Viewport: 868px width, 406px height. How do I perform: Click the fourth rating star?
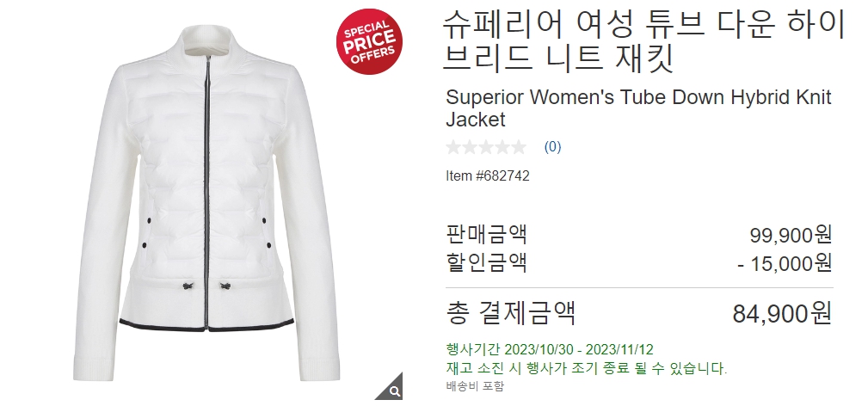tap(502, 147)
